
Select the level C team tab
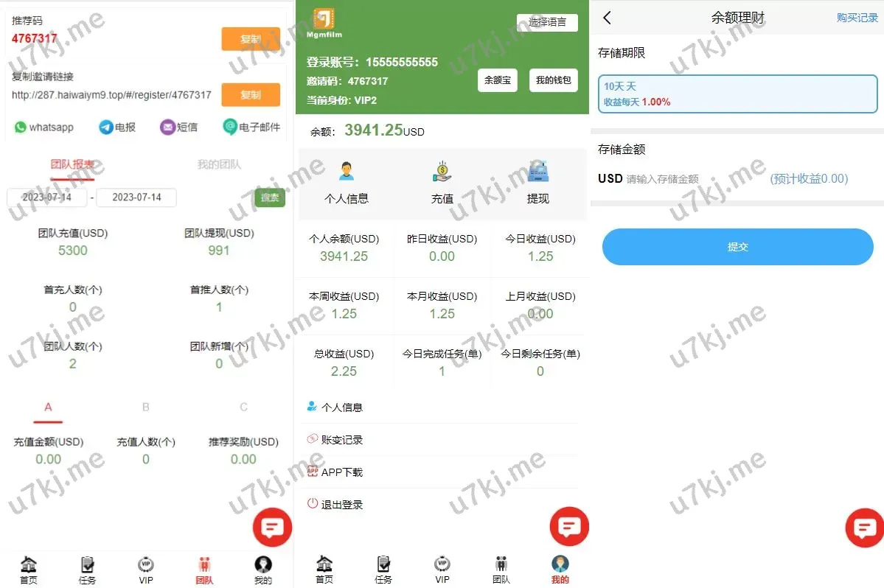243,407
